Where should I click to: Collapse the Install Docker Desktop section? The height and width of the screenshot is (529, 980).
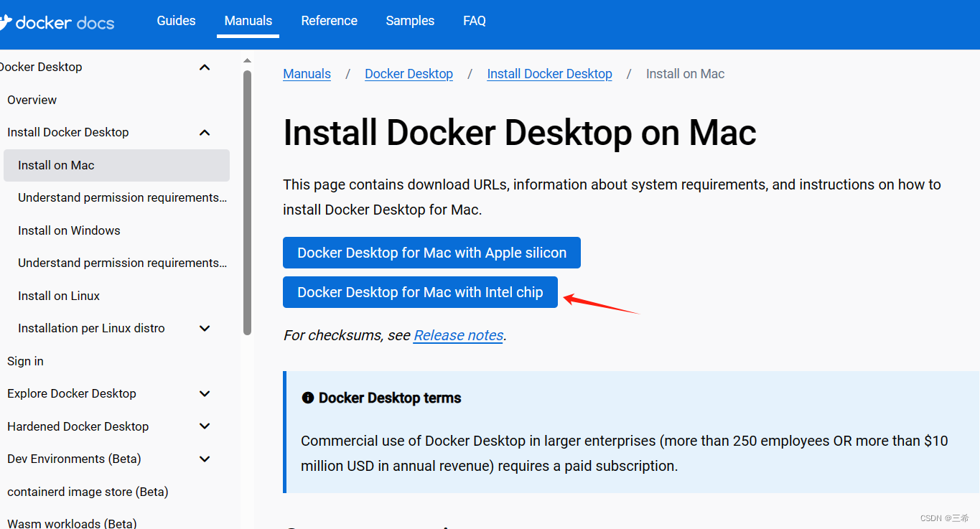[x=205, y=132]
